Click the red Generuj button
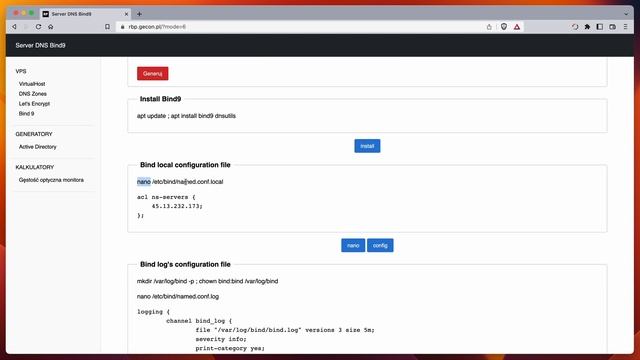 [153, 73]
